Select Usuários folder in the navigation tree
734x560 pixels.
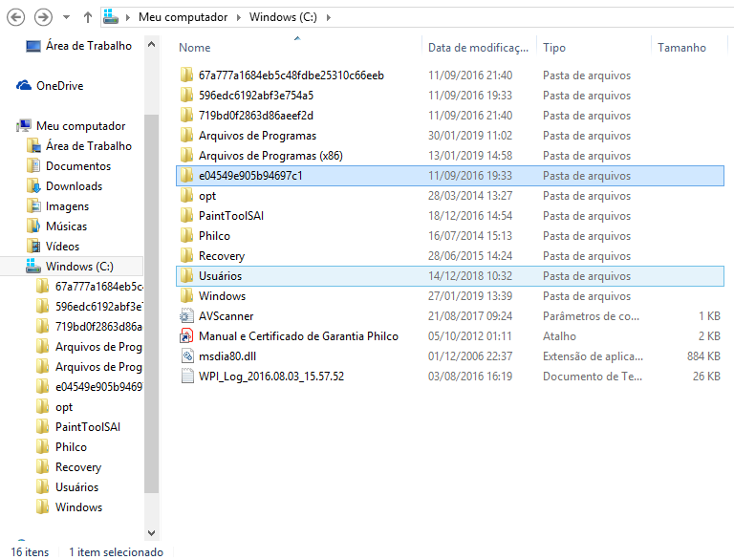[x=76, y=487]
